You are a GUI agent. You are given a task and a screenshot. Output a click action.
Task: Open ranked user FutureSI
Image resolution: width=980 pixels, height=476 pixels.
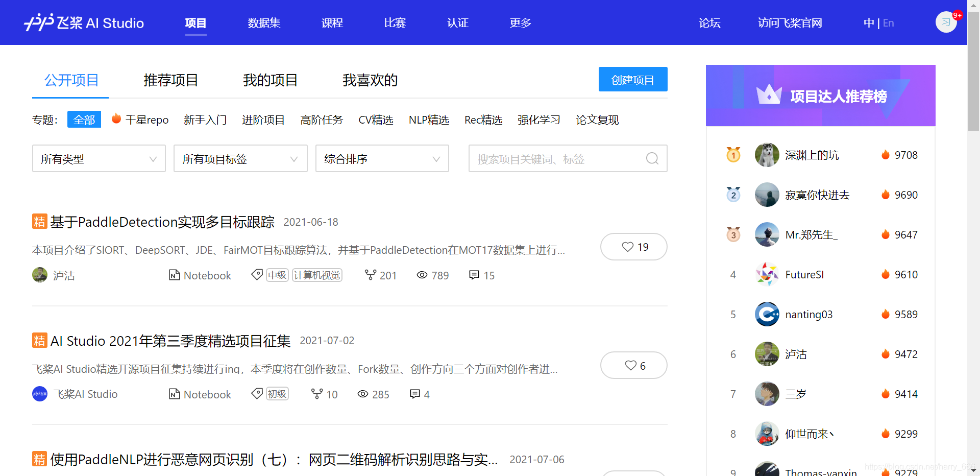coord(805,274)
